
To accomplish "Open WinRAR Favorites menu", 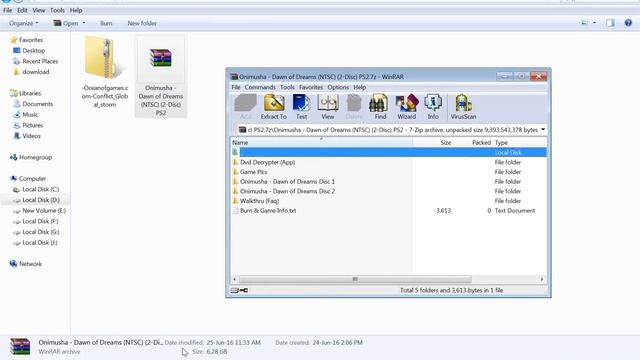I will point(311,87).
